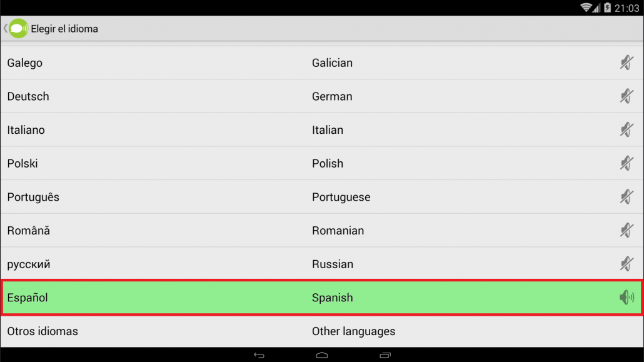Tap the muted speaker icon for Portuguese

[626, 197]
